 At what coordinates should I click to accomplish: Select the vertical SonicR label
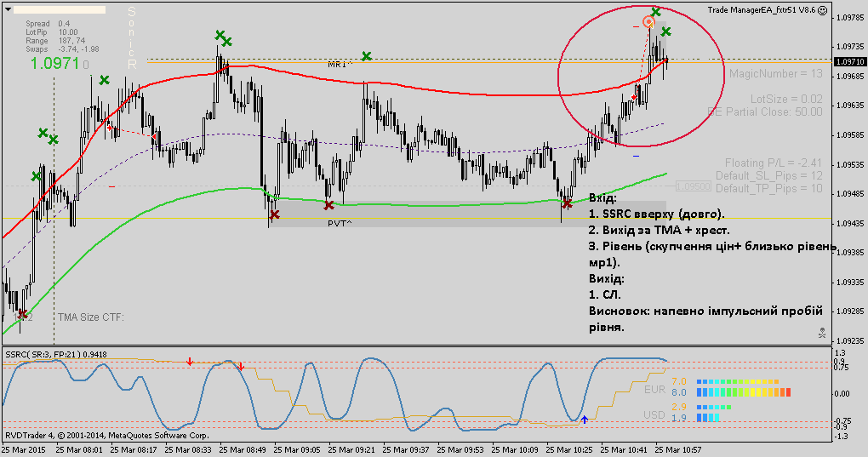[132, 37]
